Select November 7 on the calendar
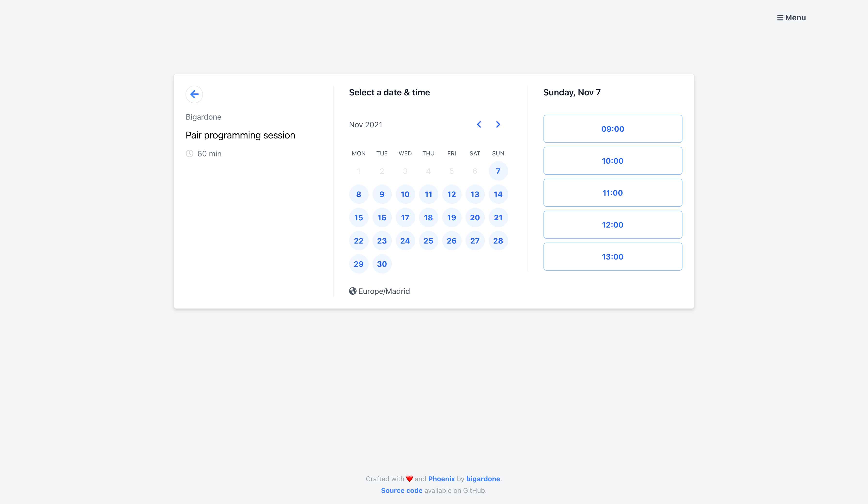Screen dimensions: 868x504 498,171
